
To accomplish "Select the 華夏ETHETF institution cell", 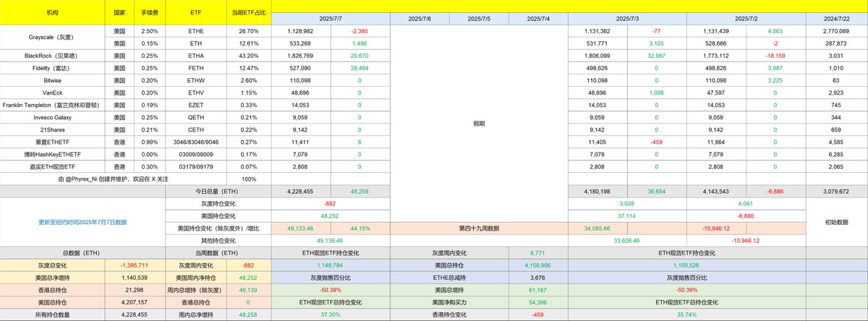I will click(54, 142).
